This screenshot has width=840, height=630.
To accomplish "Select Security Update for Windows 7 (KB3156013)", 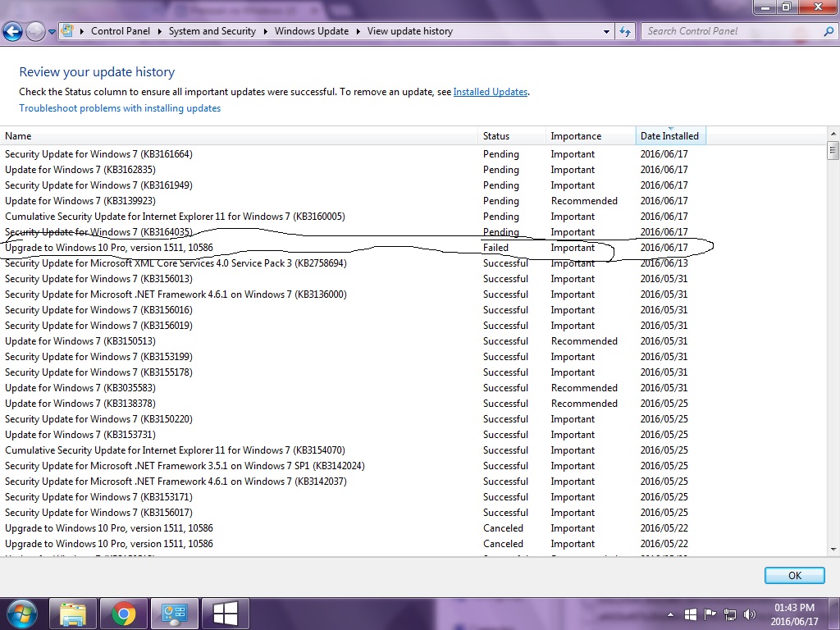I will (353, 279).
